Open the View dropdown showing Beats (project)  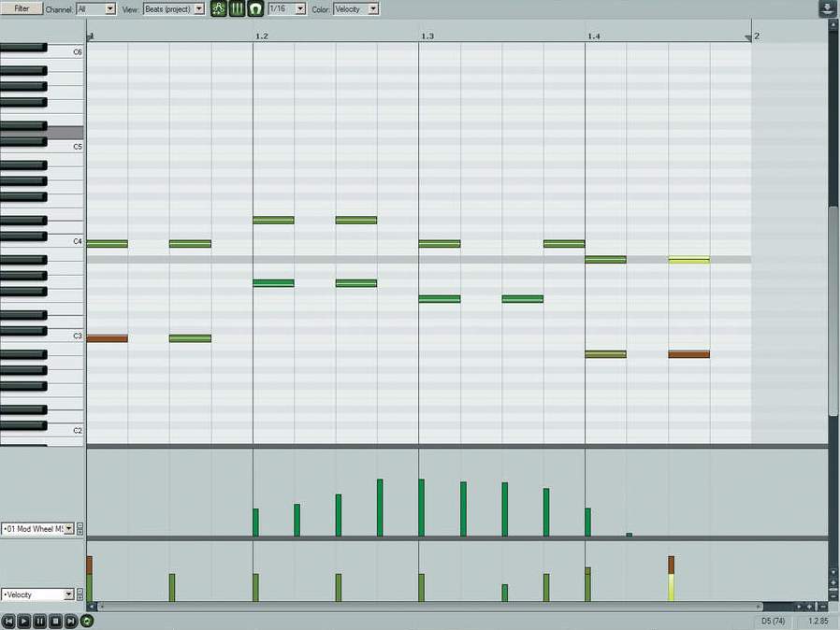click(174, 9)
